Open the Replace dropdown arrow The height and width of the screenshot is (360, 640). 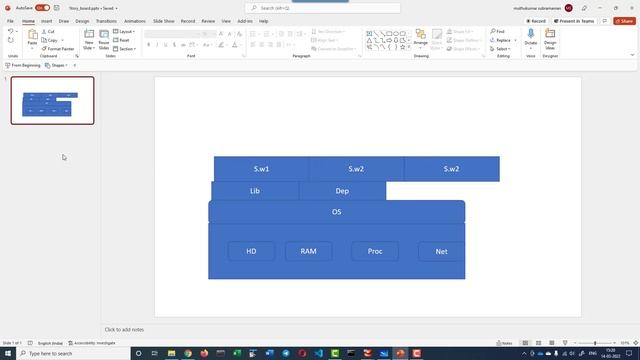pyautogui.click(x=516, y=40)
